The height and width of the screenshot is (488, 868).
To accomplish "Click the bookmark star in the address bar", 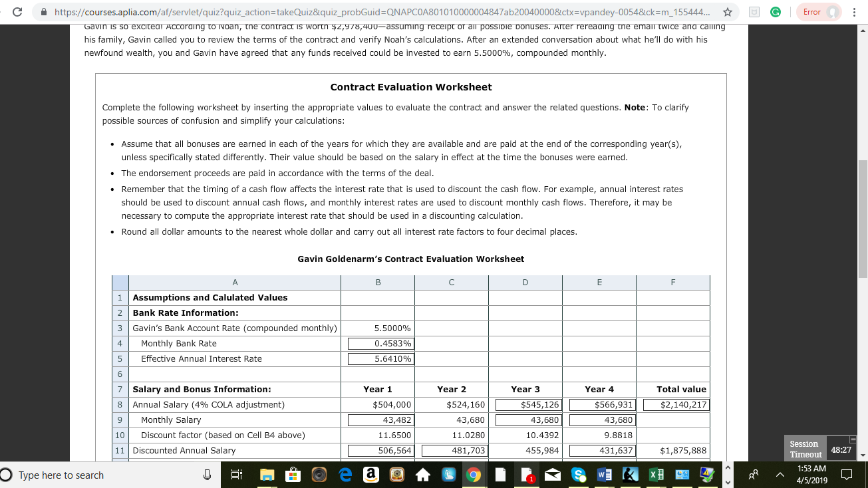I will click(x=728, y=11).
